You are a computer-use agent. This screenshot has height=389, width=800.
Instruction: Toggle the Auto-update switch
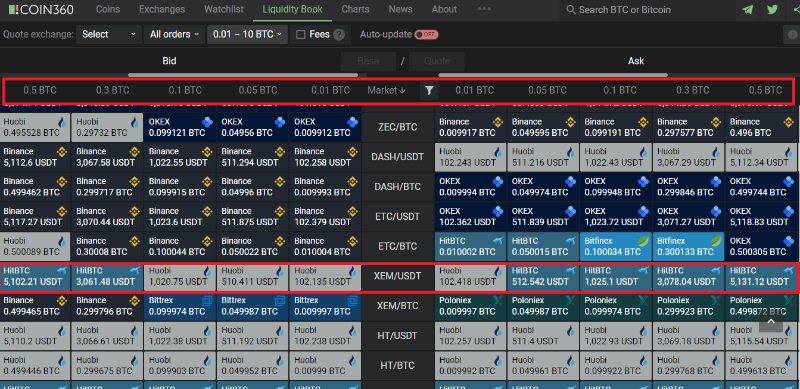[426, 35]
